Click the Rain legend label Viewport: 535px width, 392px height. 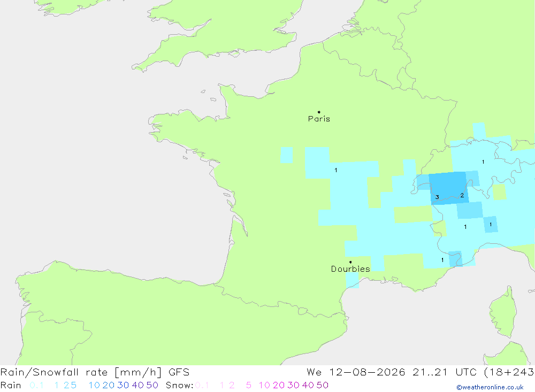(11, 385)
